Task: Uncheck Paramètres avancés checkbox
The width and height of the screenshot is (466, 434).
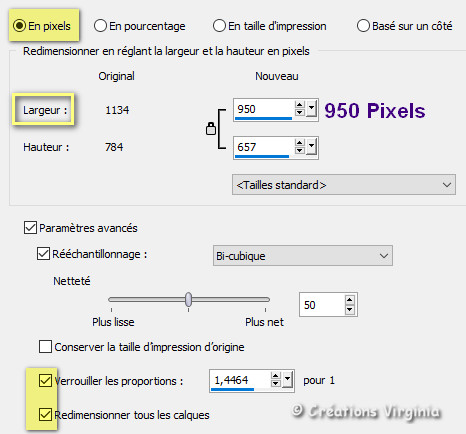Action: pos(30,228)
